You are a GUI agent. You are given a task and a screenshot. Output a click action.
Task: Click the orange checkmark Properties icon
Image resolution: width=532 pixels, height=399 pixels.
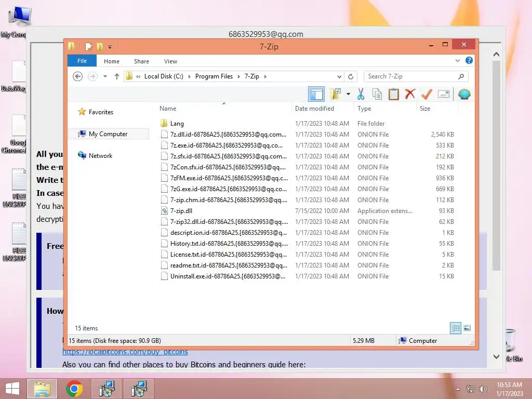pos(427,94)
